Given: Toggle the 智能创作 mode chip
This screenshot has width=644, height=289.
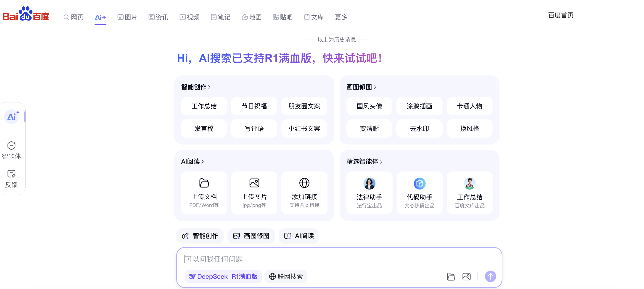Looking at the screenshot, I should point(200,236).
